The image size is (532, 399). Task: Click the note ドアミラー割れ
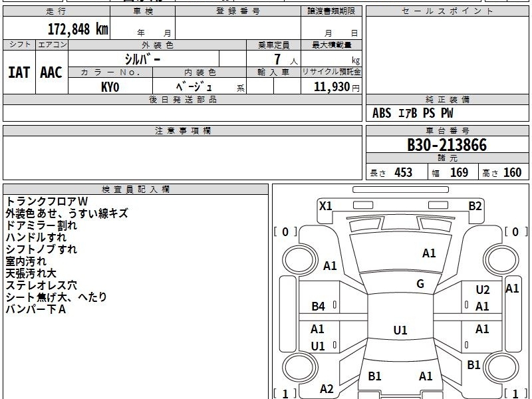pos(41,225)
